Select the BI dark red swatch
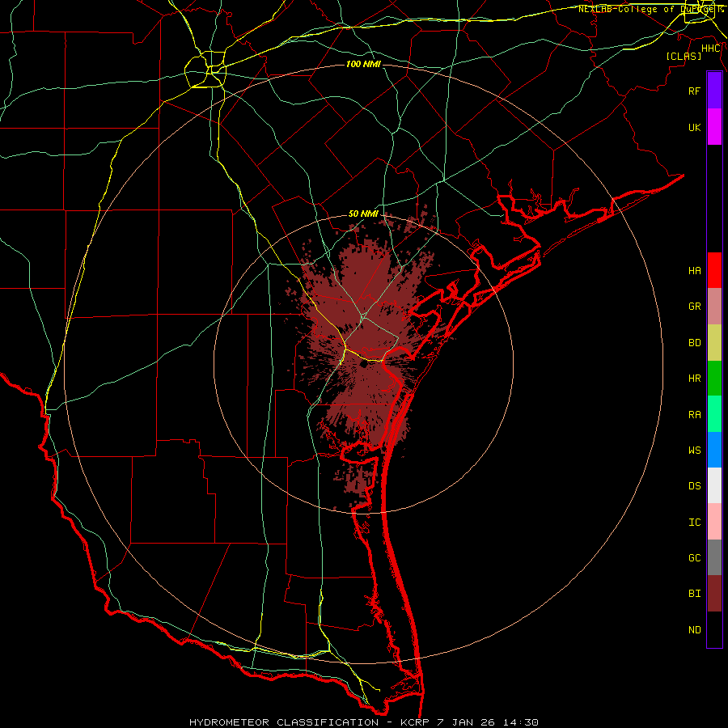 [714, 594]
